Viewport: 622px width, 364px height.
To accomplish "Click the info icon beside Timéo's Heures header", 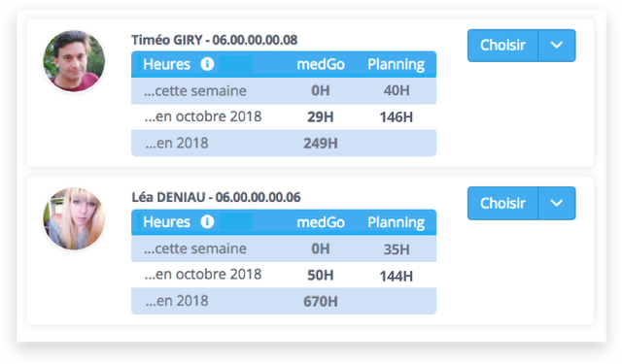I will (x=207, y=64).
